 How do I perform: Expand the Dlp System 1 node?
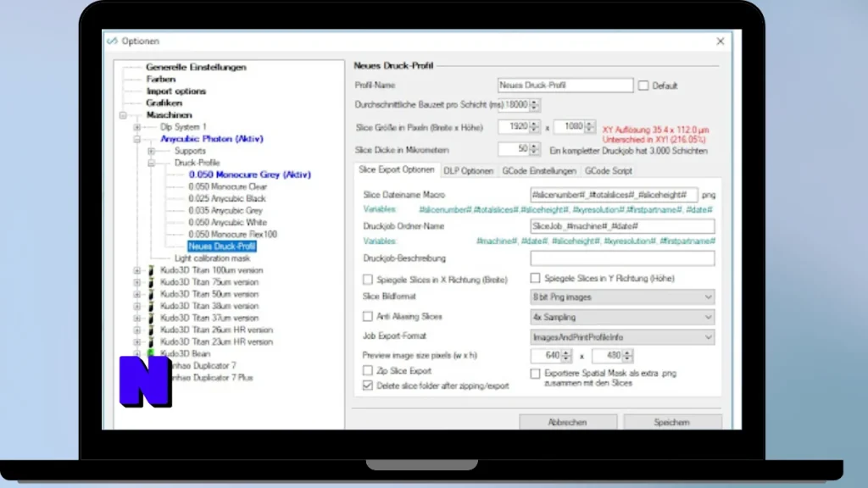pos(136,127)
